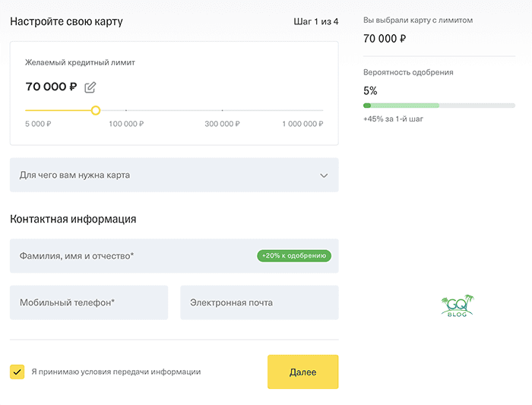Focus the 'Электронная почта' input field
The width and height of the screenshot is (532, 405).
260,302
